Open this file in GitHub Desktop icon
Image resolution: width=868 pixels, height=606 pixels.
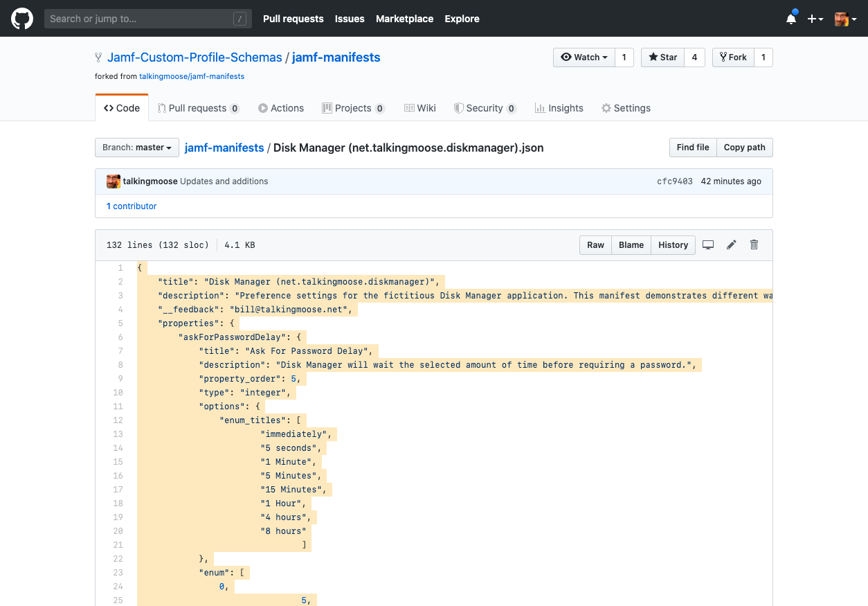tap(708, 245)
